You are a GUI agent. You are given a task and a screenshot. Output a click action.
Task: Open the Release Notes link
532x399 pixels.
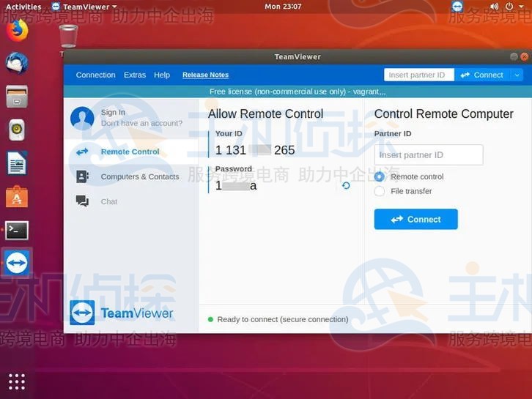pos(205,75)
